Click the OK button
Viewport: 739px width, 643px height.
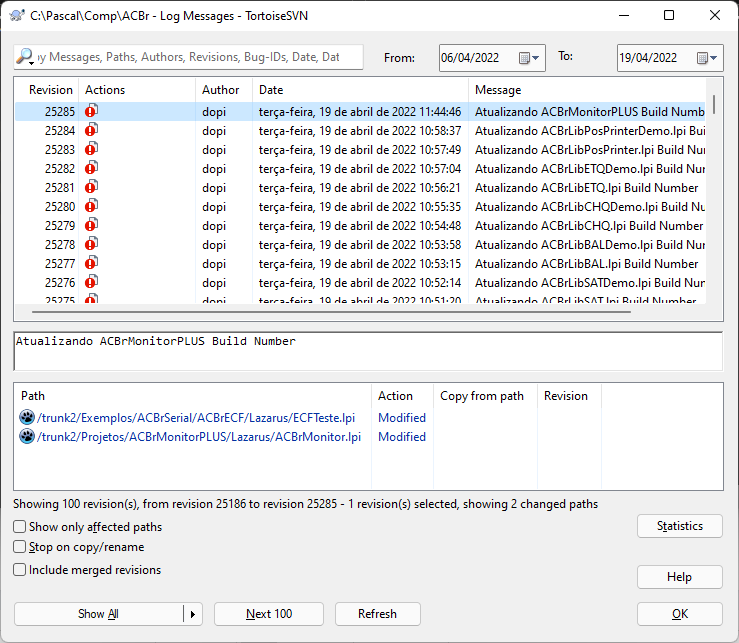point(680,614)
